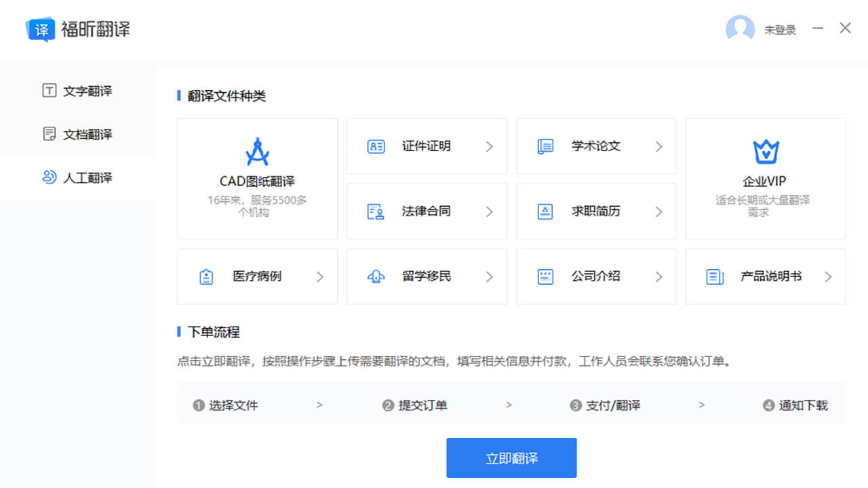Image resolution: width=868 pixels, height=488 pixels.
Task: Click the 求职简历 resume icon
Action: 545,211
